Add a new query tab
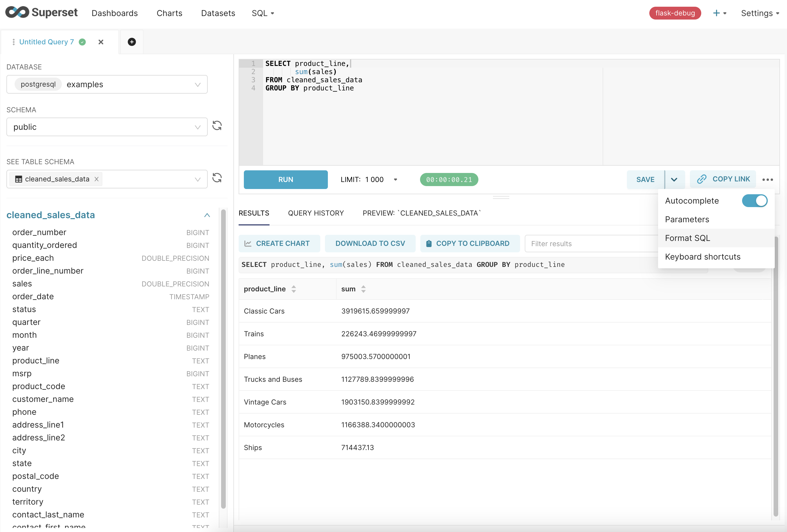 pos(132,42)
